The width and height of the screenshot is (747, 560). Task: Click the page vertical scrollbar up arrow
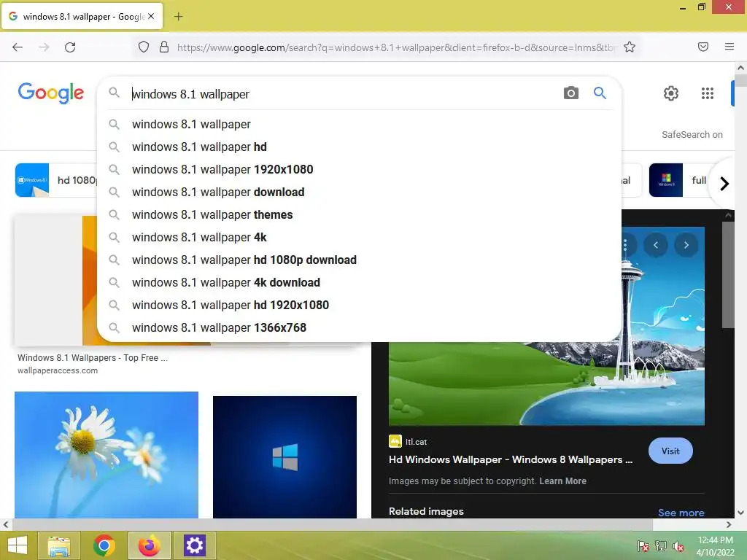740,68
